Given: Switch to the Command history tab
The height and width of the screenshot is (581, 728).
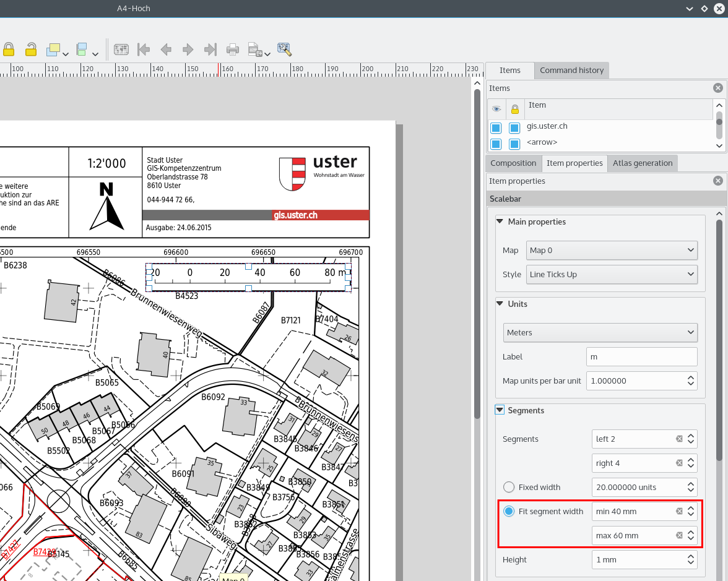Looking at the screenshot, I should (x=571, y=71).
